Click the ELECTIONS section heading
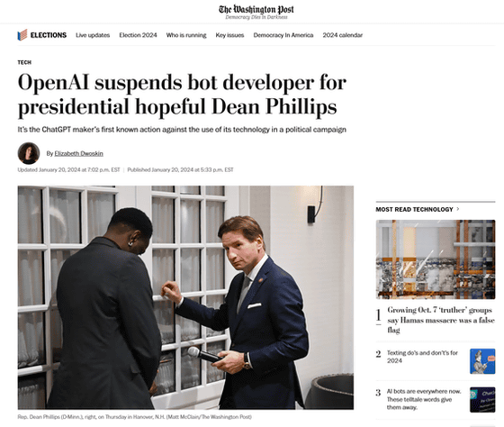 pos(49,35)
